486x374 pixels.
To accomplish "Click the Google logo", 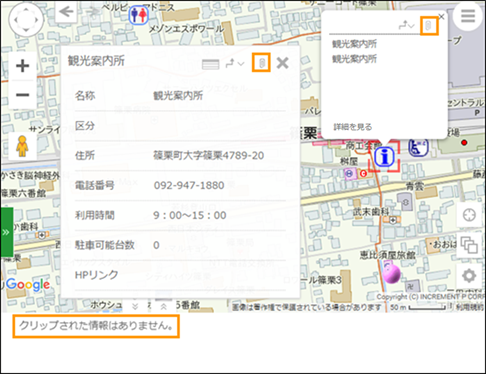I will click(28, 285).
